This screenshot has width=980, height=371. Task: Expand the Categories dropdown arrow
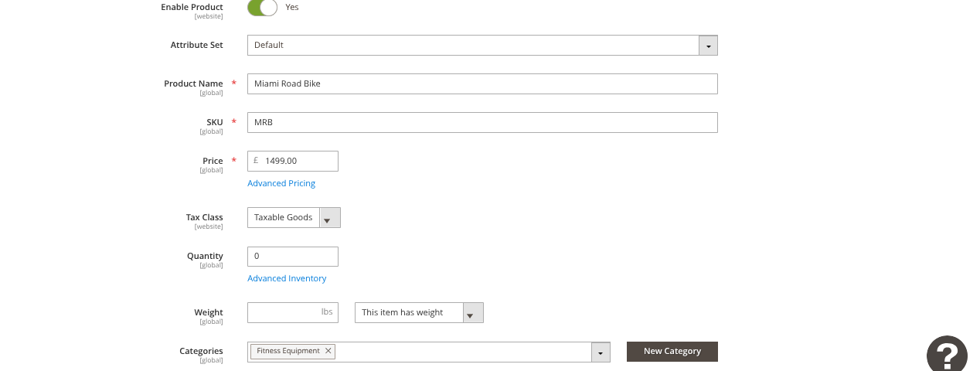tap(601, 352)
